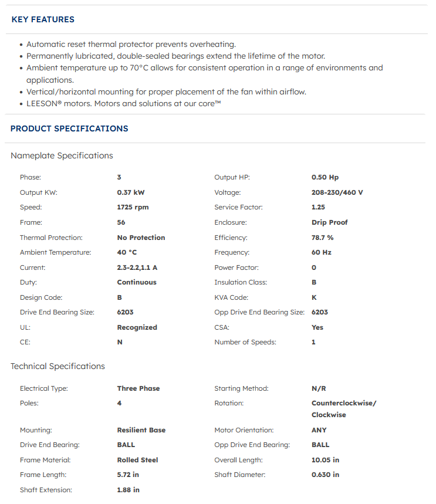
Task: Click the Shaft Extension label
Action: pos(46,490)
